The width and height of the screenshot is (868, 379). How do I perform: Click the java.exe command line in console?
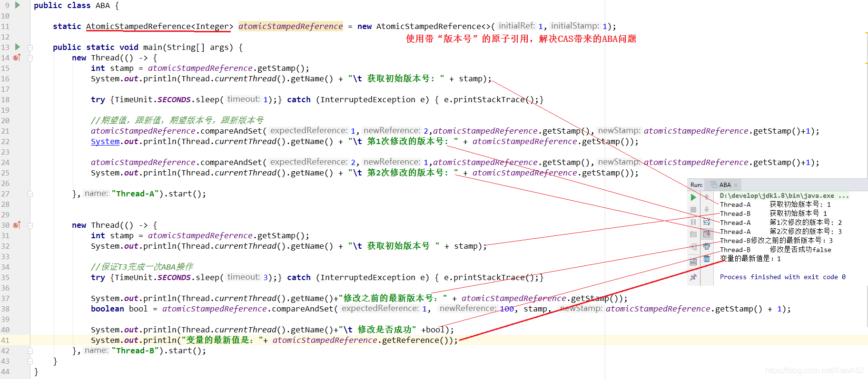coord(784,195)
